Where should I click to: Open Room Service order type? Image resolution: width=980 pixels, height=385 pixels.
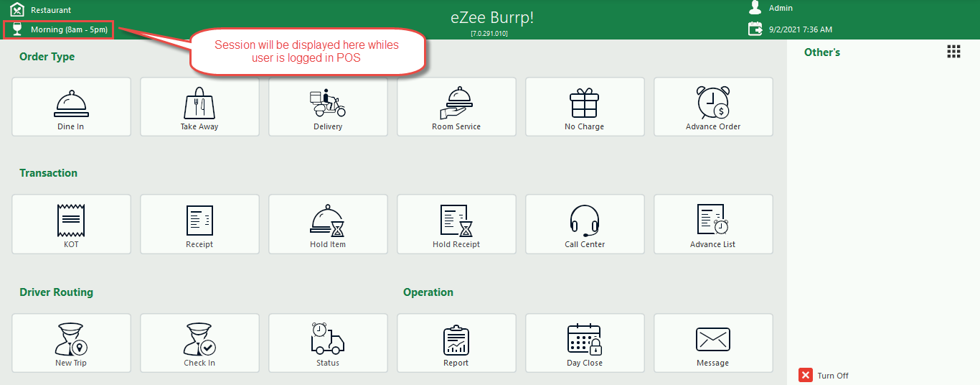[x=456, y=106]
